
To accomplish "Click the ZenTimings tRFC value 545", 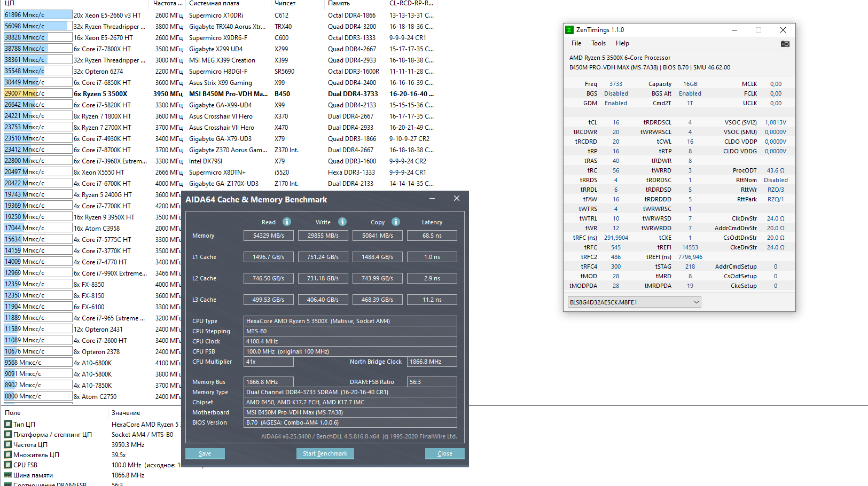I will tap(616, 247).
